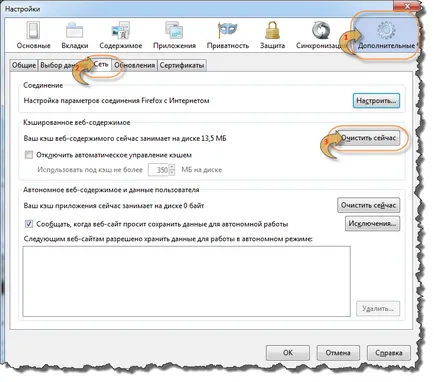Image resolution: width=434 pixels, height=382 pixels.
Task: Click the cache size field showing 350
Action: [159, 170]
